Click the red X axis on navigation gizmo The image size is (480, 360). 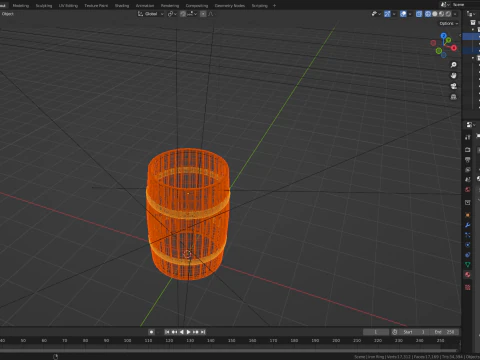point(454,48)
